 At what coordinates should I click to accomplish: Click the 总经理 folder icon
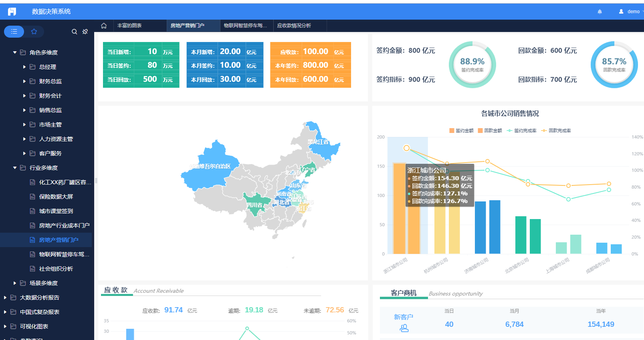[x=32, y=67]
